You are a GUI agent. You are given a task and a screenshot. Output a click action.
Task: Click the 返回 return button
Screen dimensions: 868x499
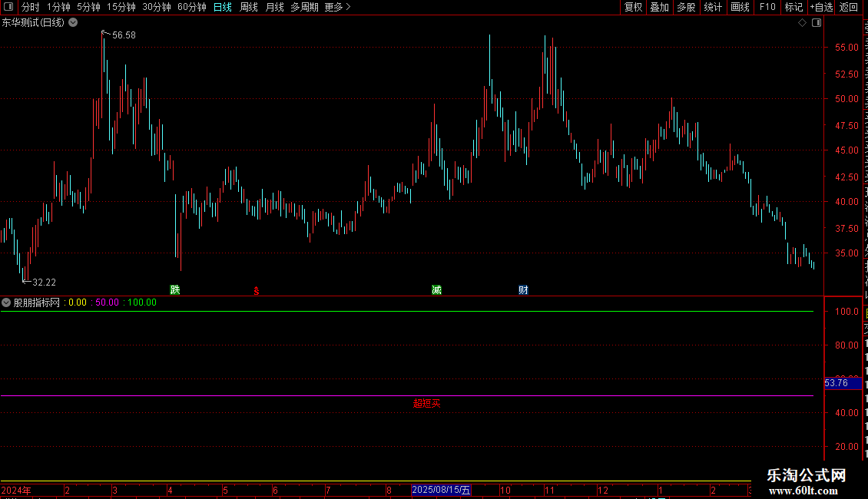coord(849,7)
